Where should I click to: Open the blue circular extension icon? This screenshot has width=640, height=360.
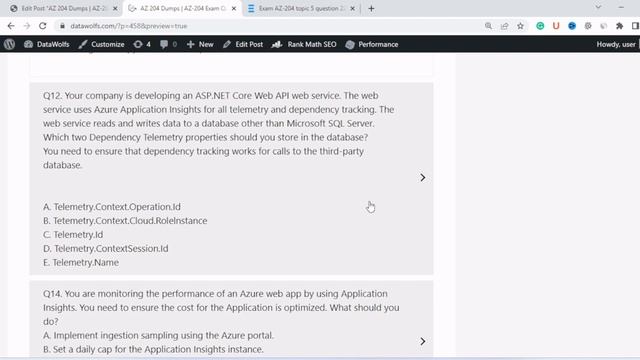click(572, 26)
